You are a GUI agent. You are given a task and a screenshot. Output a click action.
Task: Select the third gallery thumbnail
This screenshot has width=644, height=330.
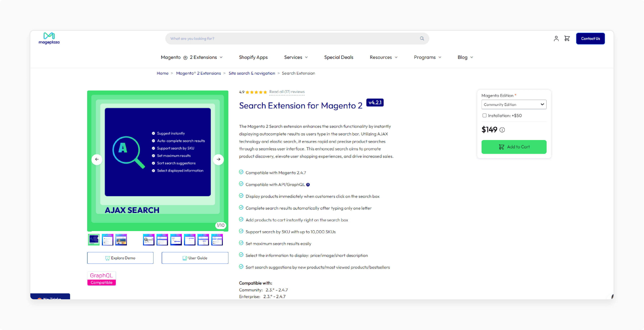(x=121, y=240)
